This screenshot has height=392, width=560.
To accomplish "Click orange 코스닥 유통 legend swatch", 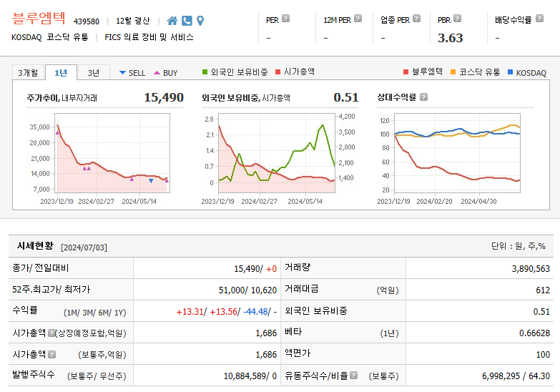I will (453, 72).
